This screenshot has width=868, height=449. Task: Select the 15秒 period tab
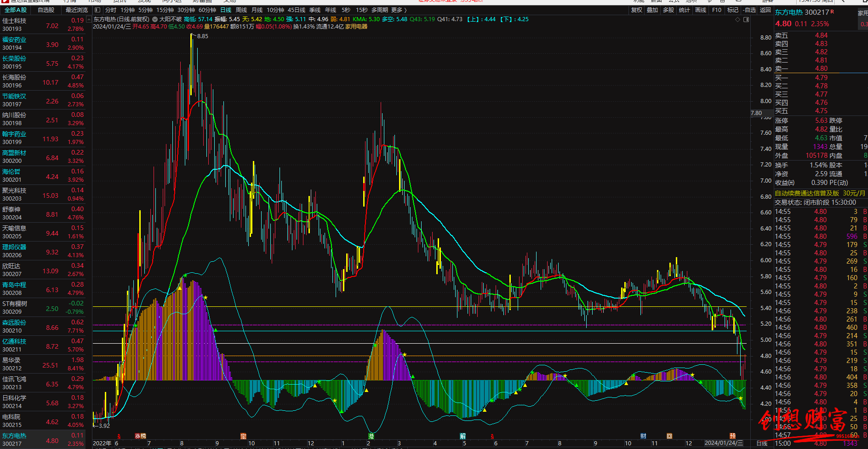point(362,10)
